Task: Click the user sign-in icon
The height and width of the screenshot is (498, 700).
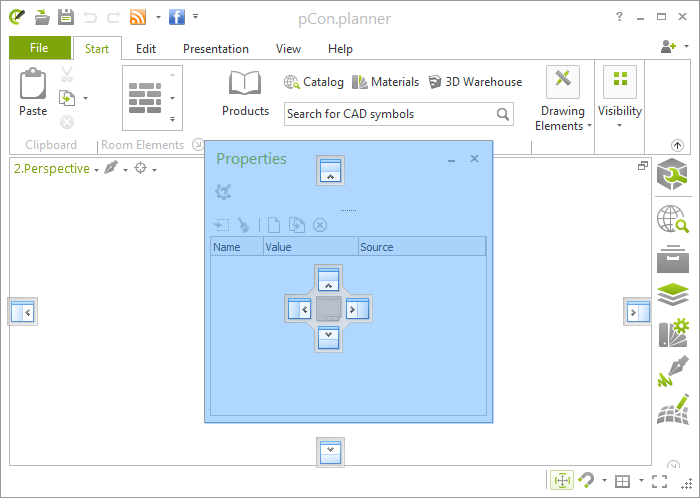Action: click(668, 46)
